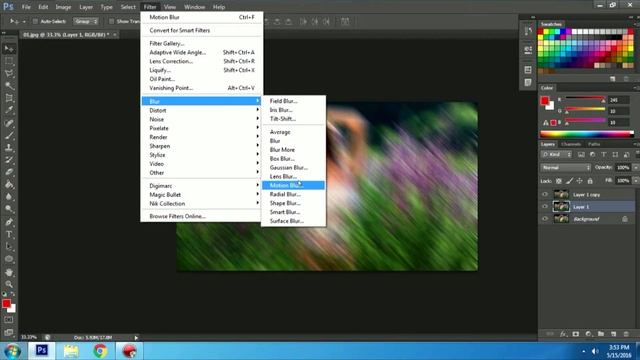Select the Clone Stamp tool

(9, 147)
